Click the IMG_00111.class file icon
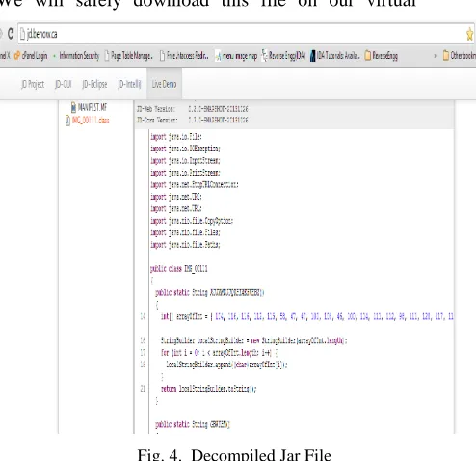The image size is (476, 461). click(x=67, y=121)
